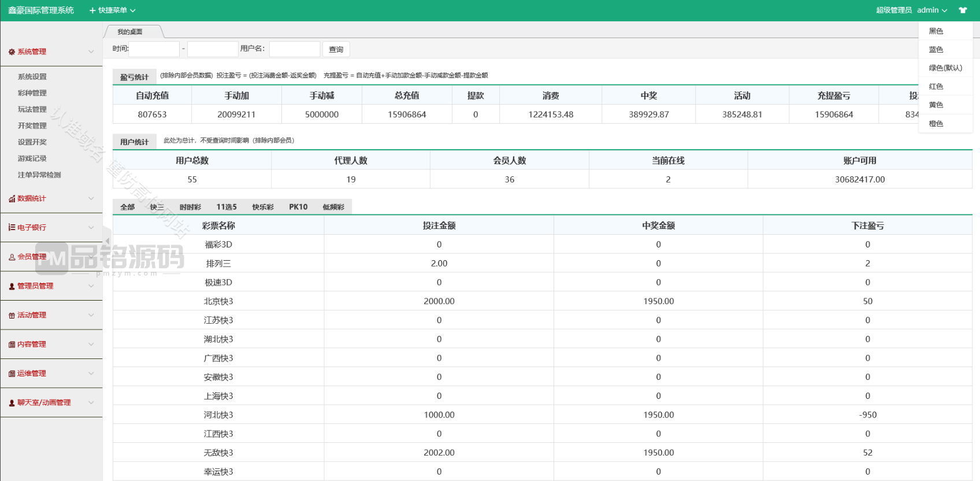Click the 查询 search button
980x481 pixels.
tap(336, 49)
